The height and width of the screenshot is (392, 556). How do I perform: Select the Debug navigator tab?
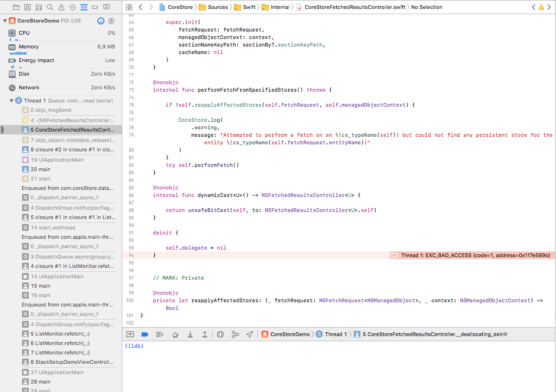pos(84,7)
